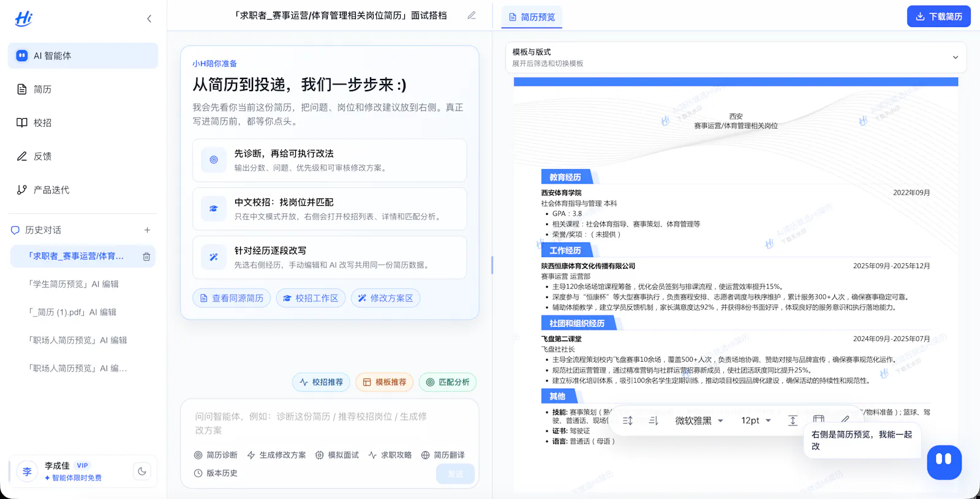Click the 匹配分析 chip
980x499 pixels.
pos(448,382)
